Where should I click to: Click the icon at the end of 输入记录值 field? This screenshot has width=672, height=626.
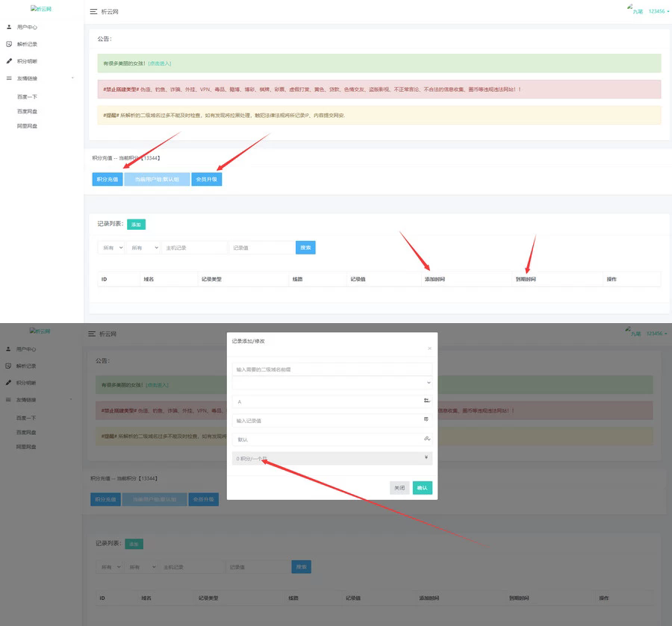pos(426,419)
